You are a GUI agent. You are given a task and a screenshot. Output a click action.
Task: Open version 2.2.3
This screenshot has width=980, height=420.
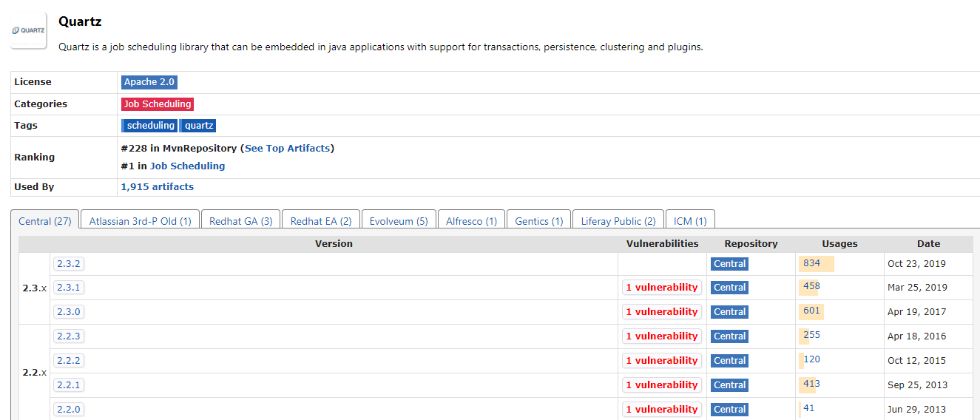pyautogui.click(x=68, y=336)
